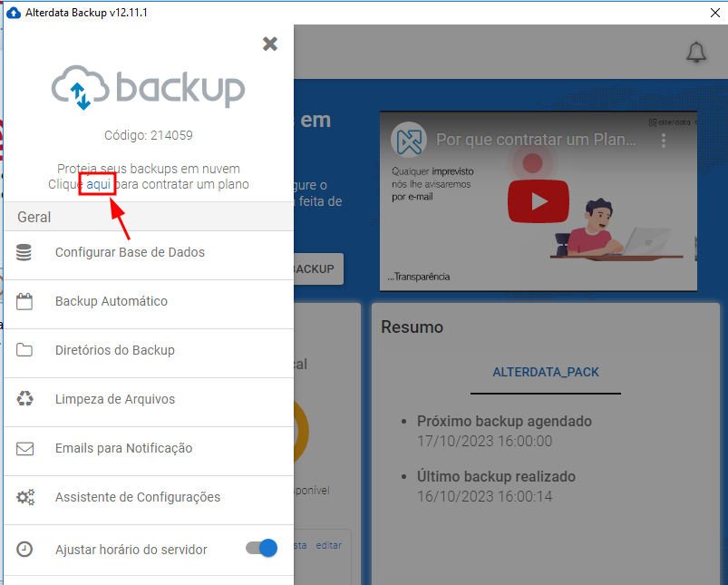Screen dimensions: 728x585
Task: Click the folder icon for Diretórios do Backup
Action: (24, 350)
